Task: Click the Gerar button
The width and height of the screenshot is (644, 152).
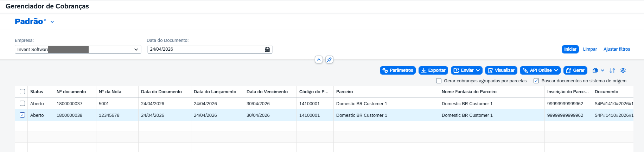Action: [x=575, y=70]
